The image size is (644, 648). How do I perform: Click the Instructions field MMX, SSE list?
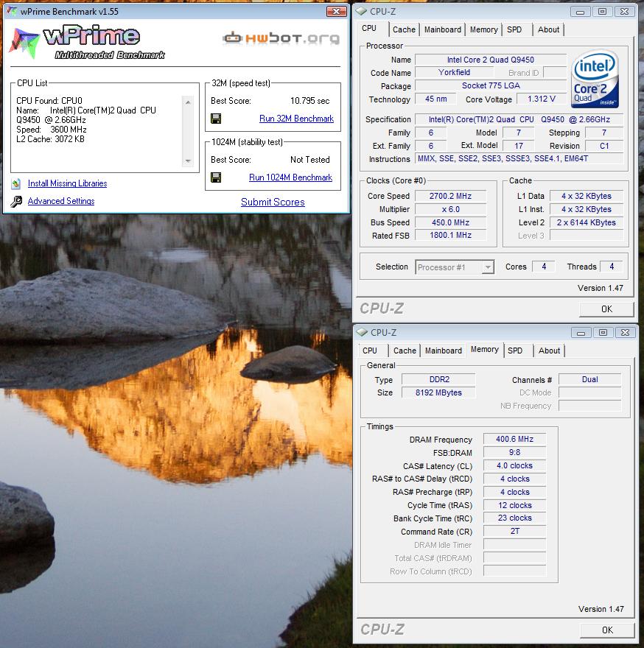click(x=519, y=159)
